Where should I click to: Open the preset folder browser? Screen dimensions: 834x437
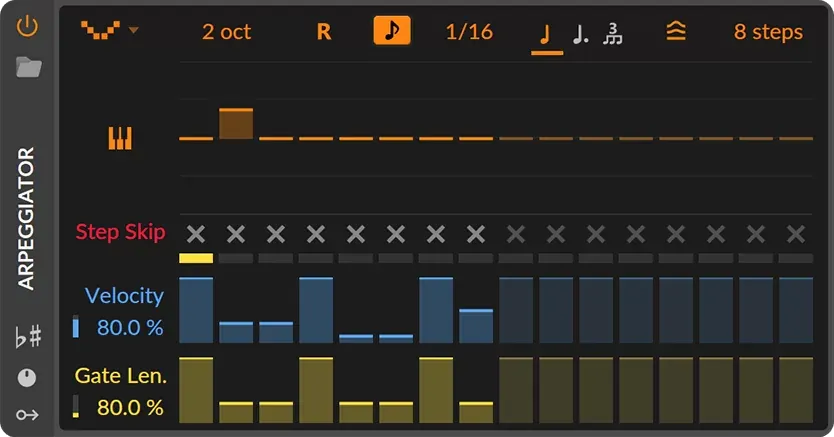point(29,68)
